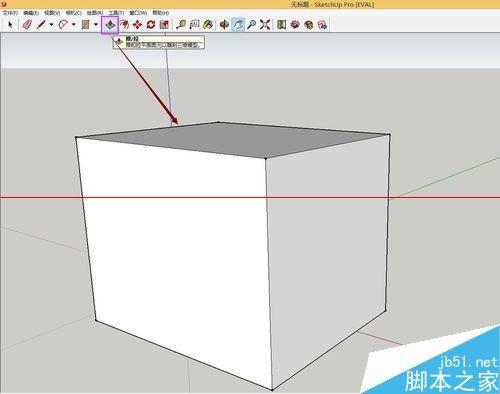Choose the Zoom magnifier tool

[252, 25]
